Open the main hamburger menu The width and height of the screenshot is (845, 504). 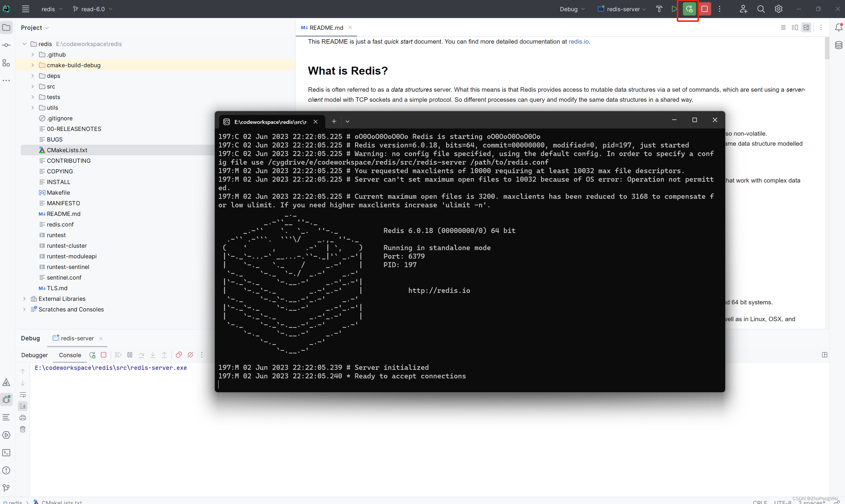[x=25, y=9]
